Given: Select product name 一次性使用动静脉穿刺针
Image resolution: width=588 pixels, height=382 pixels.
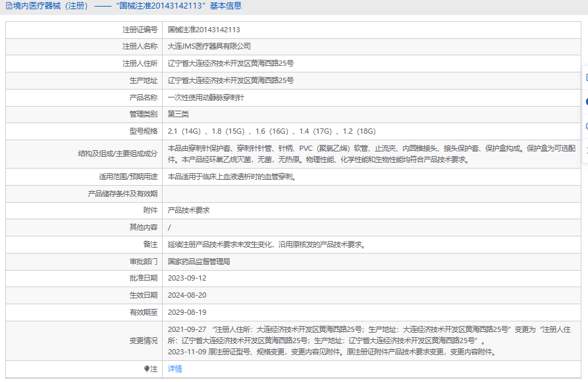Looking at the screenshot, I should (x=206, y=97).
